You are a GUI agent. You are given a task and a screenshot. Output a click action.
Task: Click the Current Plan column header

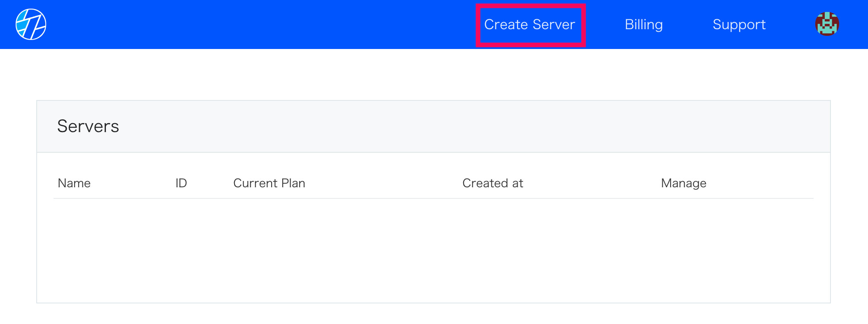(269, 183)
